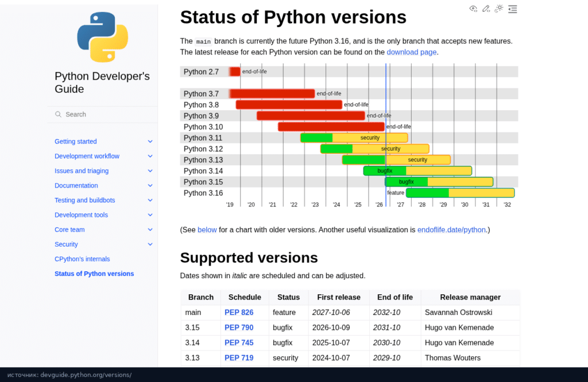This screenshot has height=382, width=588.
Task: Click the Branch column header
Action: (200, 297)
